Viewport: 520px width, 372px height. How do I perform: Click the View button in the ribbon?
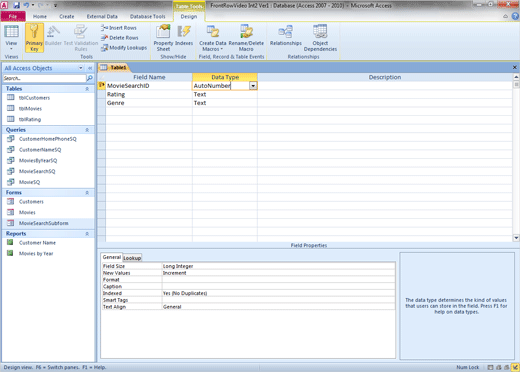(11, 37)
